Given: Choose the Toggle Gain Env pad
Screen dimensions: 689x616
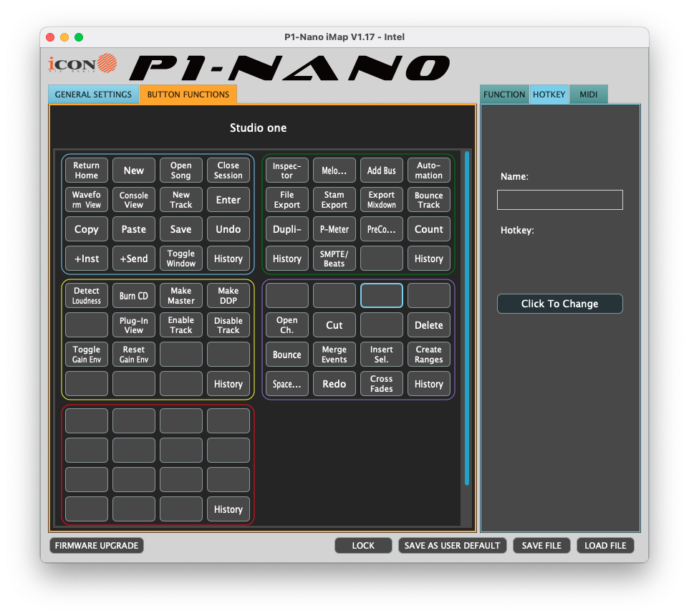Looking at the screenshot, I should 87,354.
